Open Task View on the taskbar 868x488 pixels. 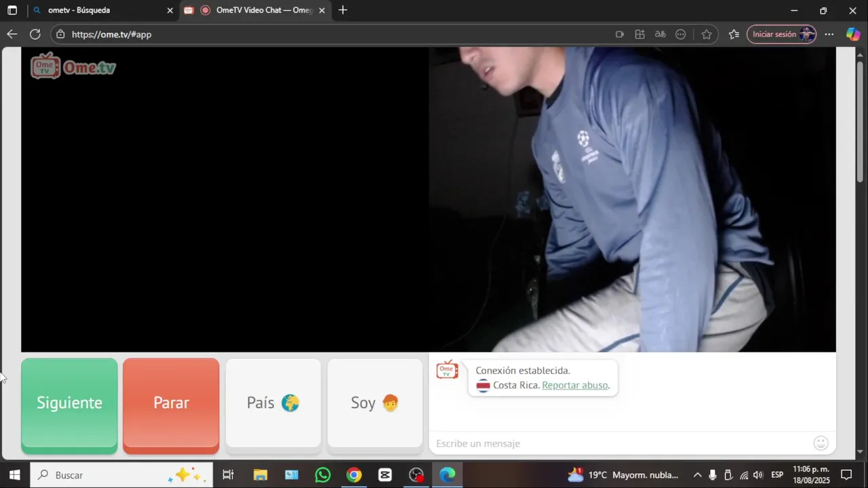(x=229, y=475)
